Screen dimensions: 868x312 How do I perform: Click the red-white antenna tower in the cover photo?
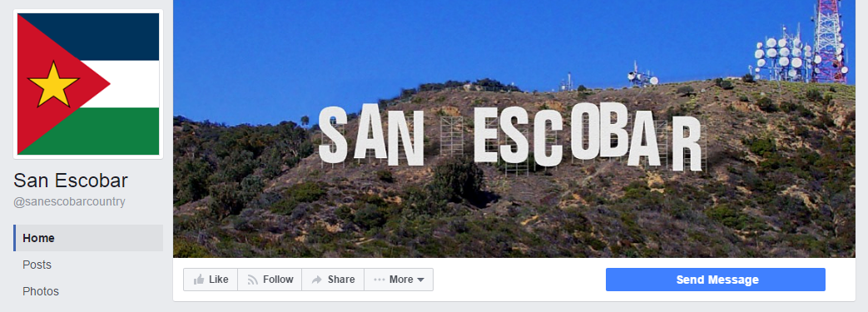(x=828, y=42)
